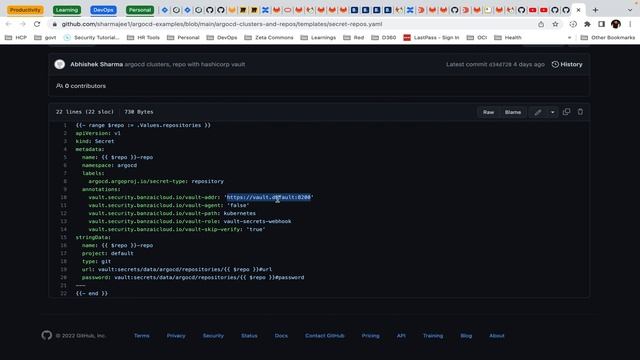Click the share icon in the address bar
Viewport: 640px width, 360px height.
click(541, 24)
